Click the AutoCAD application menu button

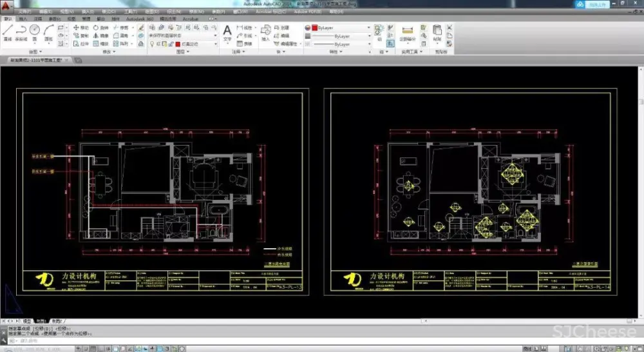[x=7, y=5]
